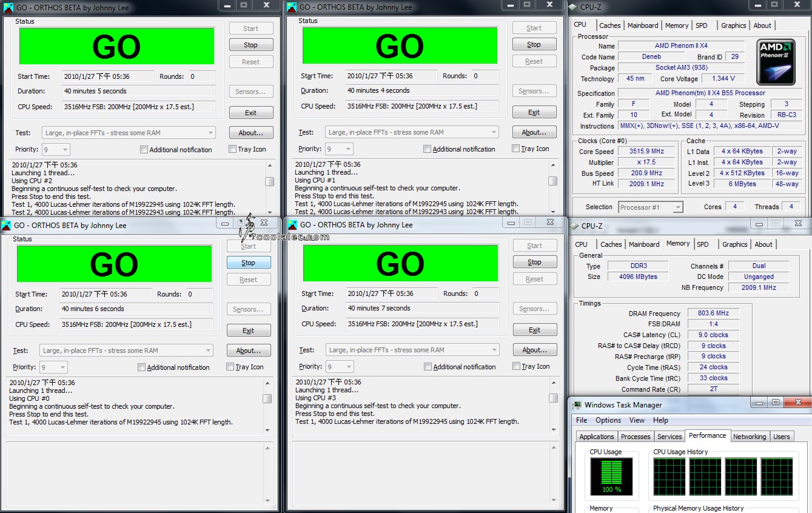The width and height of the screenshot is (812, 513).
Task: Click the log scroll-up arrow in the CPU #1 ORTHOS window
Action: pos(553,164)
